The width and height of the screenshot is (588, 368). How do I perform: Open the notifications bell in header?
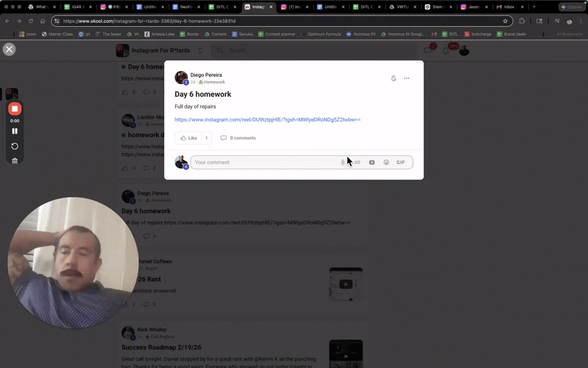coord(446,51)
